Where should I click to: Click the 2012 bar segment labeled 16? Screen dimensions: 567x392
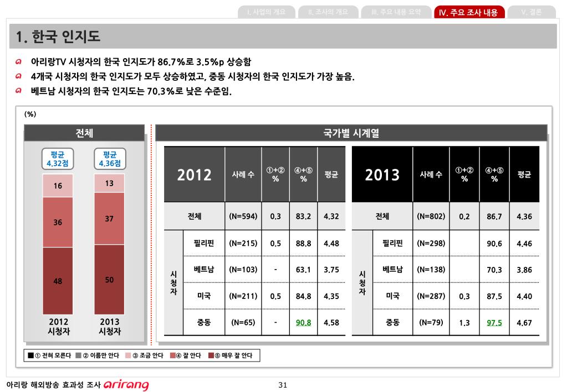tap(58, 185)
